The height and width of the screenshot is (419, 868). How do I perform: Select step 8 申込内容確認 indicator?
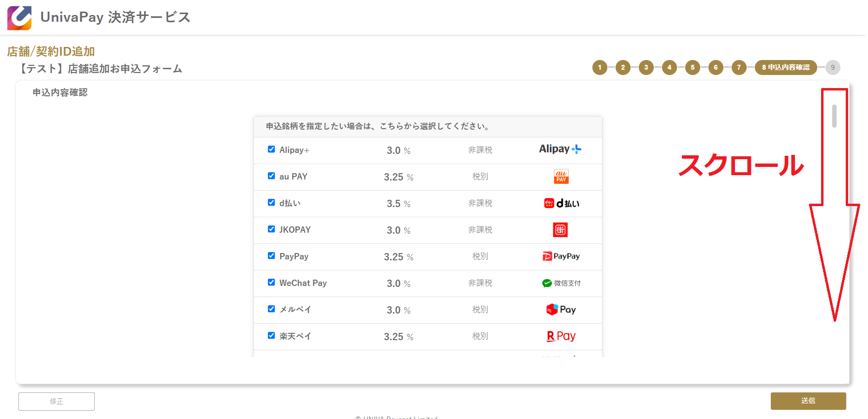[x=786, y=67]
